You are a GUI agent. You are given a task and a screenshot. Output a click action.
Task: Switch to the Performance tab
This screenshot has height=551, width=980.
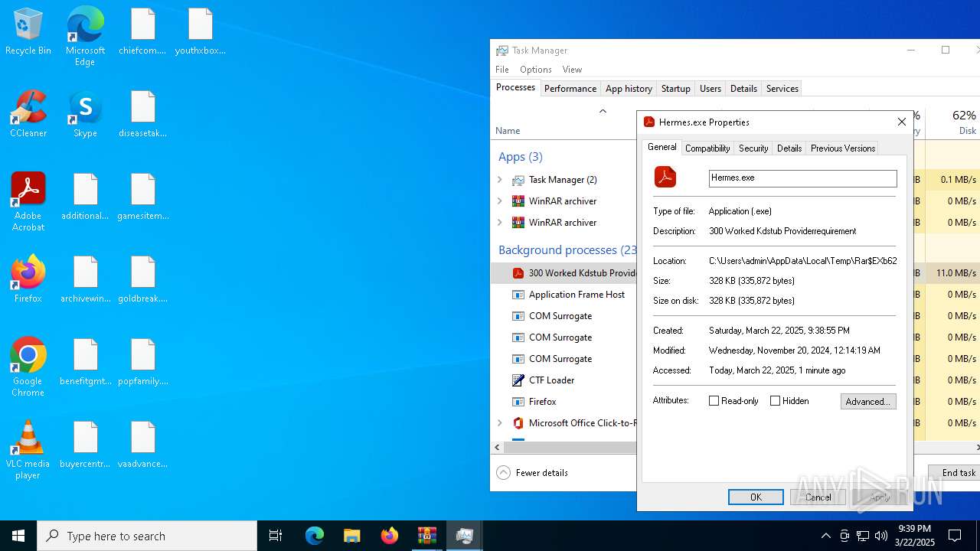pos(570,89)
